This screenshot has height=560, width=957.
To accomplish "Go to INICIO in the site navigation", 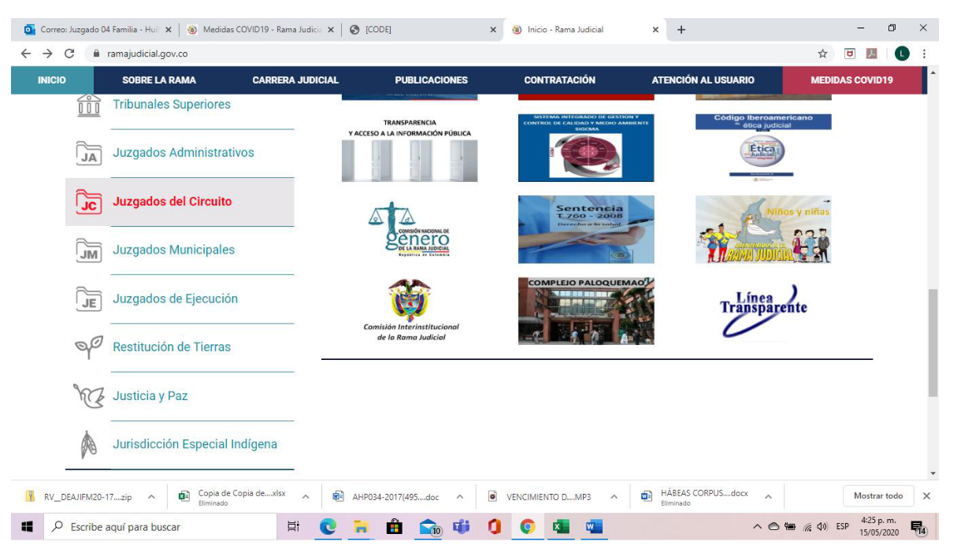I will pyautogui.click(x=52, y=80).
